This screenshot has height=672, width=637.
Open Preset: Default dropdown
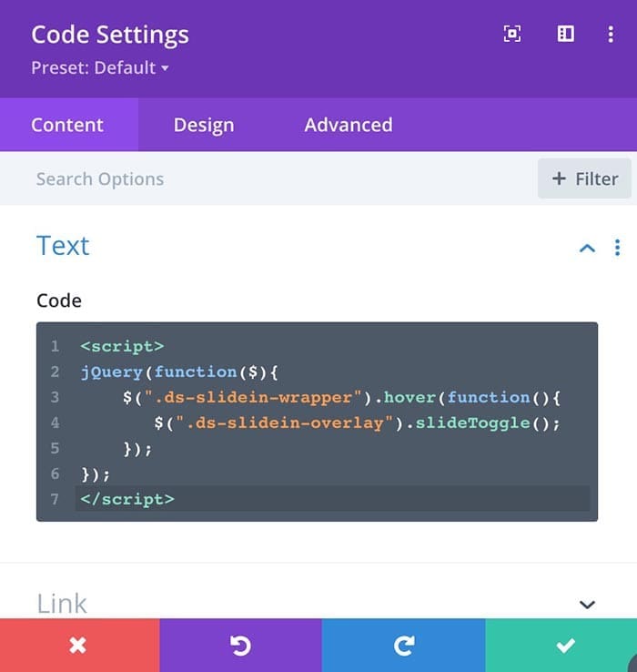pyautogui.click(x=100, y=67)
